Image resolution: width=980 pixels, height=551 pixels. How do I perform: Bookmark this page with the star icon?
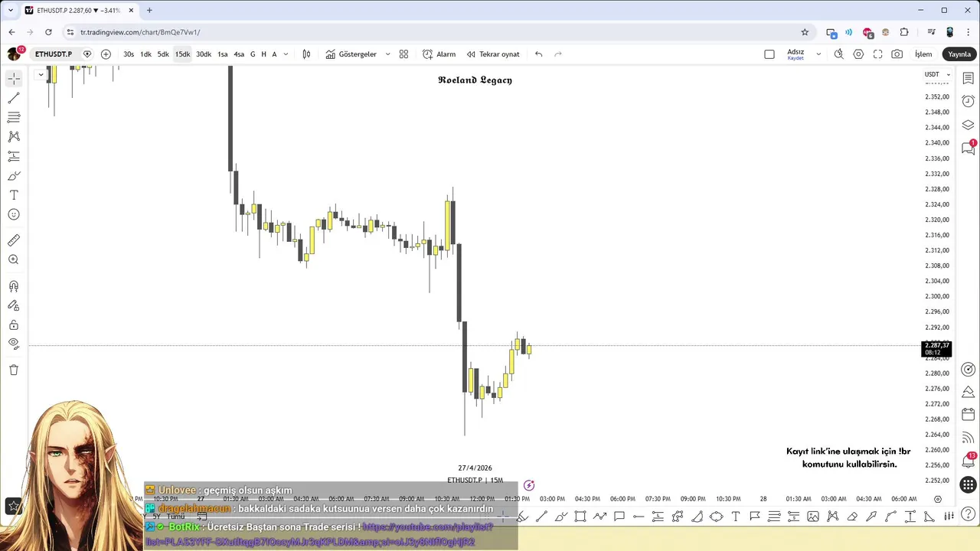point(805,32)
